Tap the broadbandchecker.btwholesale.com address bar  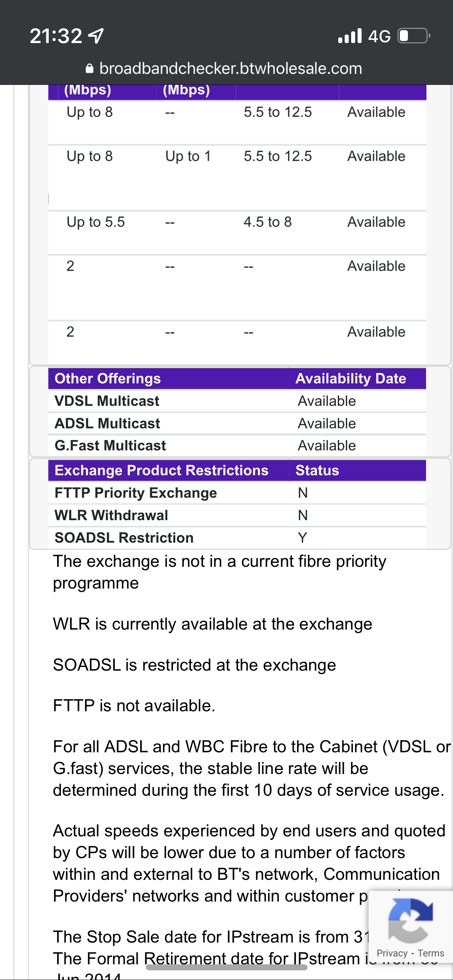coord(230,69)
